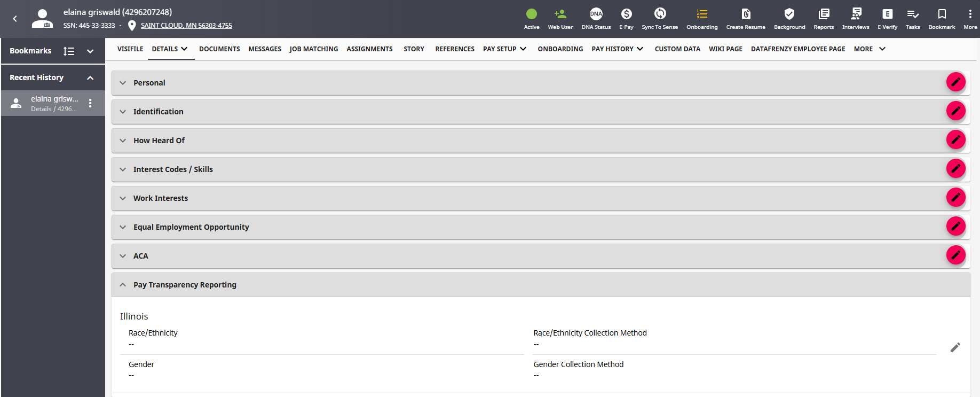This screenshot has height=397, width=980.
Task: Expand Interest Codes / Skills section
Action: click(x=123, y=169)
